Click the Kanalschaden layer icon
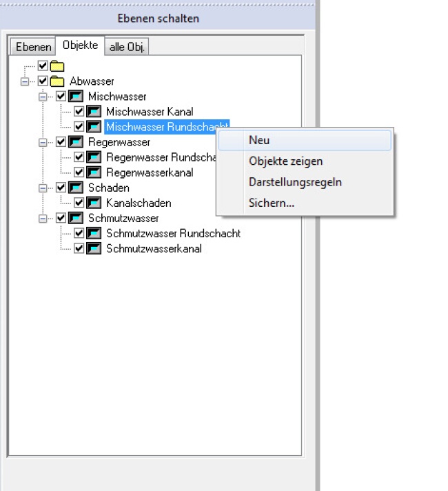Viewport: 448px width, 491px height. [x=94, y=203]
